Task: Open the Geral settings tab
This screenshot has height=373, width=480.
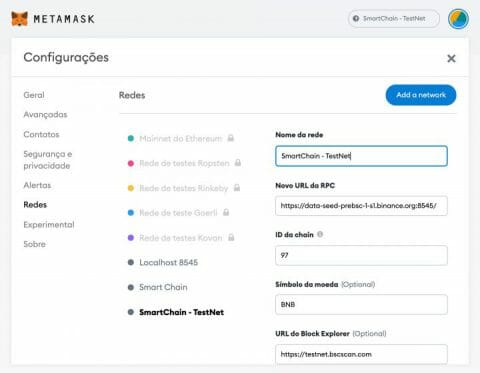Action: [34, 95]
